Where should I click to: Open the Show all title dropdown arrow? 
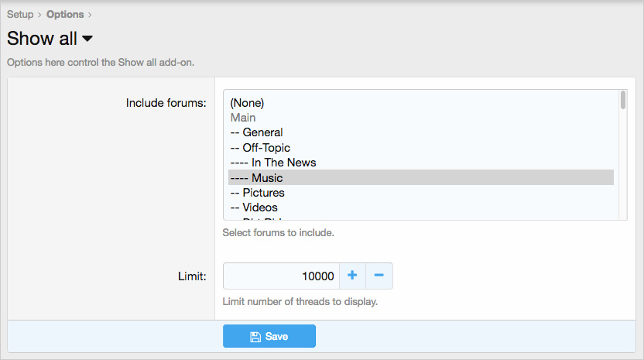87,39
